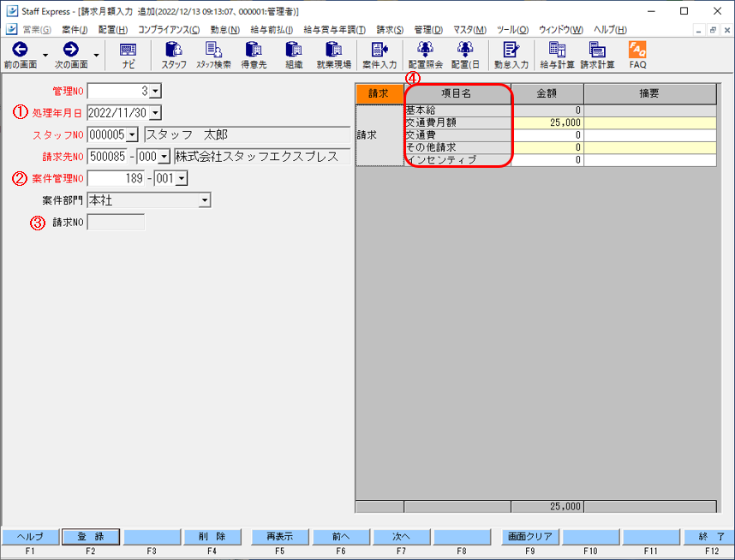Open the ツール(O) menu
Image resolution: width=735 pixels, height=560 pixels.
click(513, 29)
